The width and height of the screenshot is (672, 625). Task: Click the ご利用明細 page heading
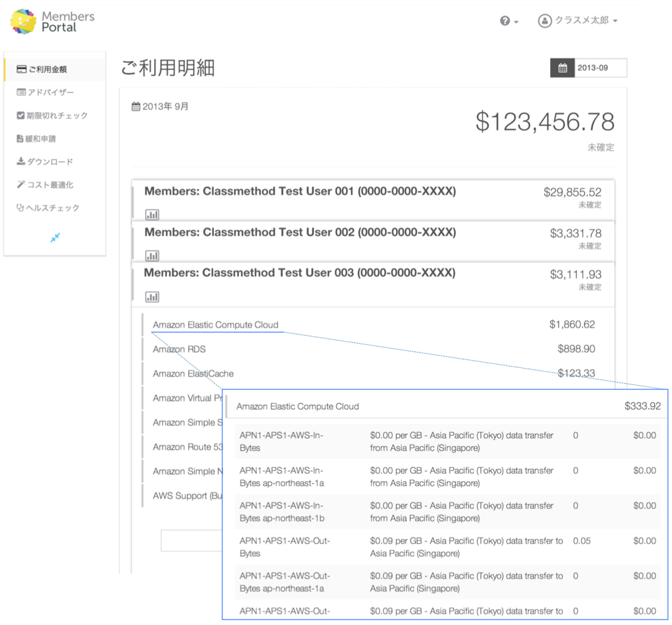(x=168, y=68)
